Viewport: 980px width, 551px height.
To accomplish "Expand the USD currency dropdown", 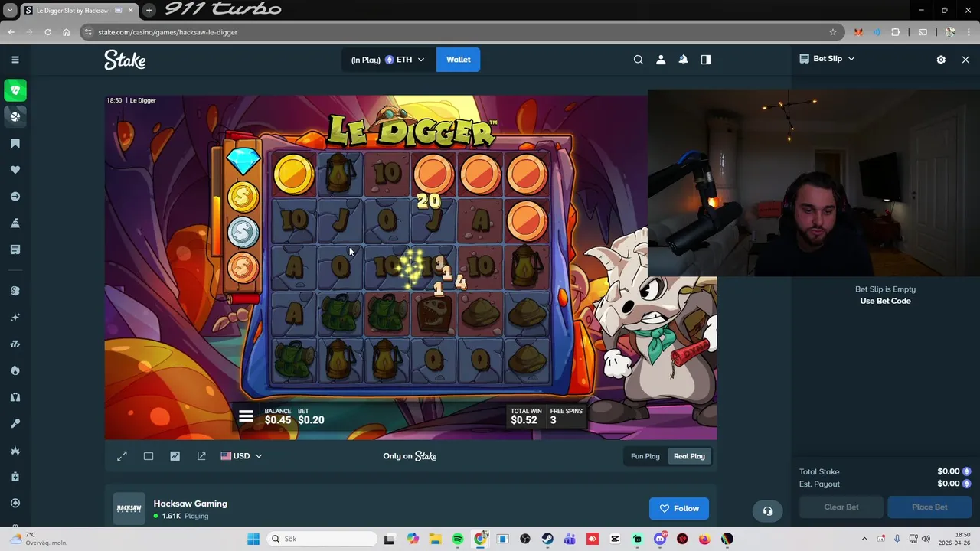I will (x=241, y=456).
